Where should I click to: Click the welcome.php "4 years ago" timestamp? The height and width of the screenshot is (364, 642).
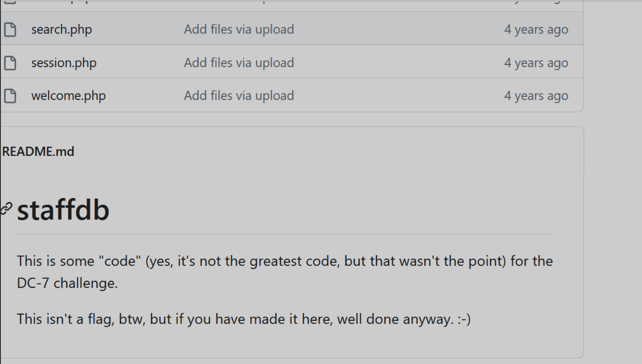536,96
